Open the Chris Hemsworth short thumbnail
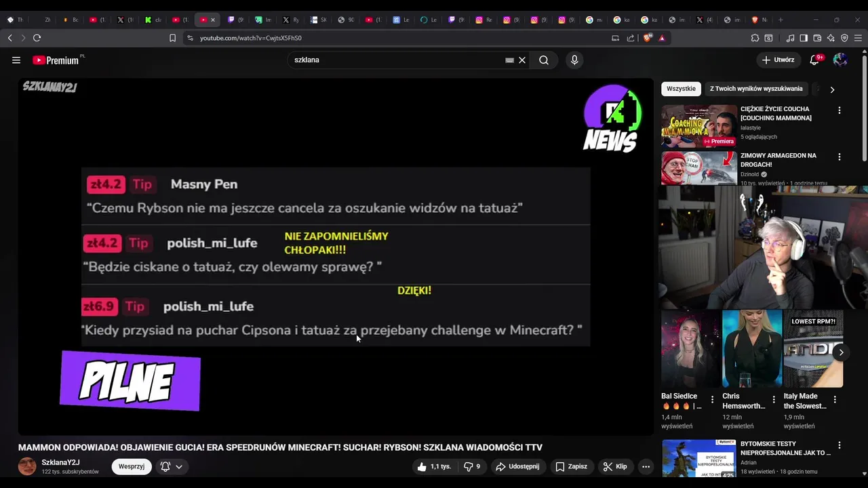The width and height of the screenshot is (868, 488). pos(751,348)
